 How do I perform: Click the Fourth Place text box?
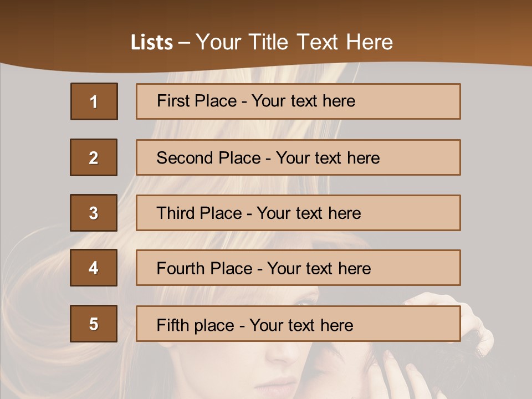point(298,268)
